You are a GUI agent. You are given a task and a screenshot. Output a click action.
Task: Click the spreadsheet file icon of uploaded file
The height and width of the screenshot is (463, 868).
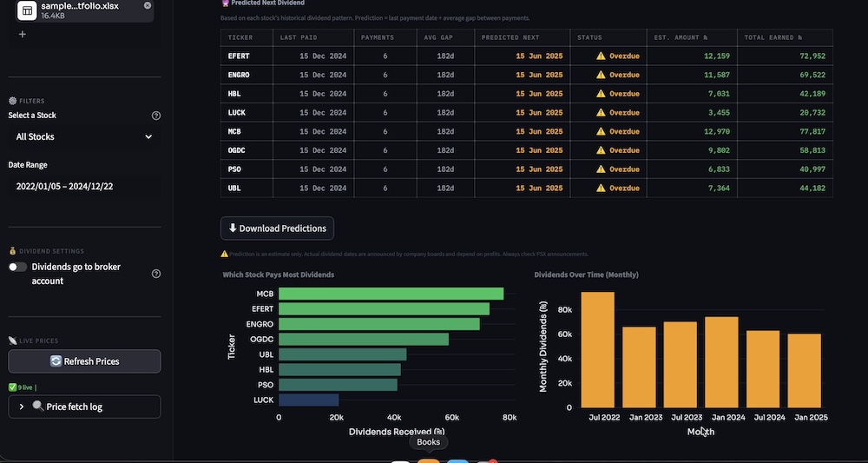tap(28, 10)
